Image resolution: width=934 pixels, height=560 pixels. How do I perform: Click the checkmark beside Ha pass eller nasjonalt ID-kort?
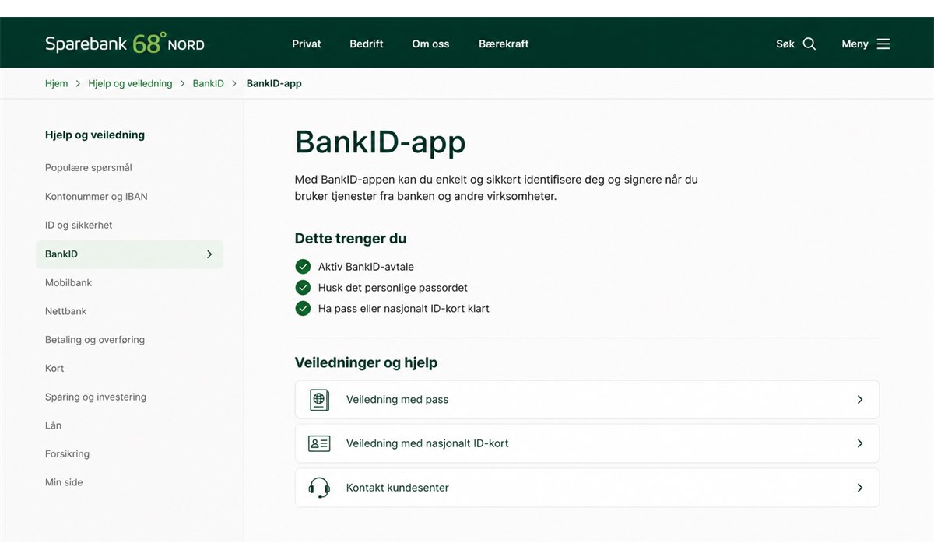pos(303,309)
